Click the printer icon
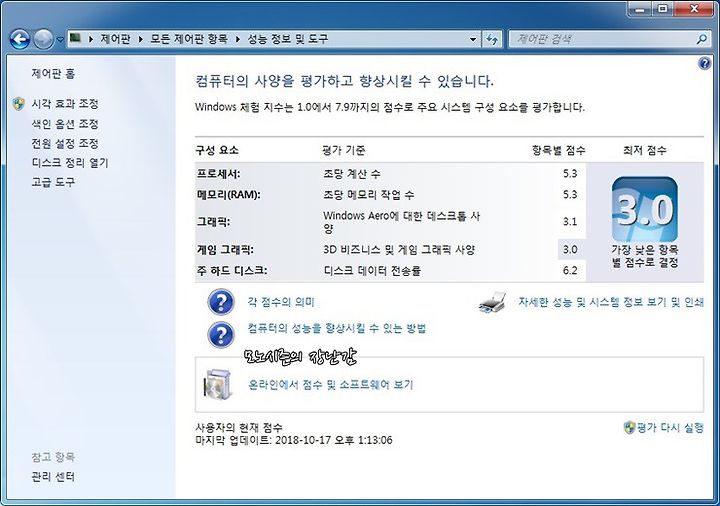The width and height of the screenshot is (720, 506). pyautogui.click(x=492, y=302)
